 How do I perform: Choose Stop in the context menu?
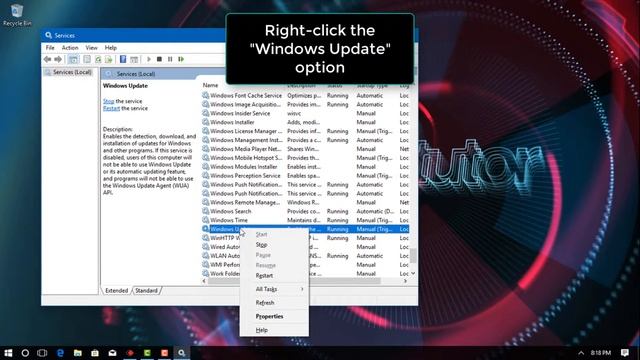pyautogui.click(x=273, y=245)
